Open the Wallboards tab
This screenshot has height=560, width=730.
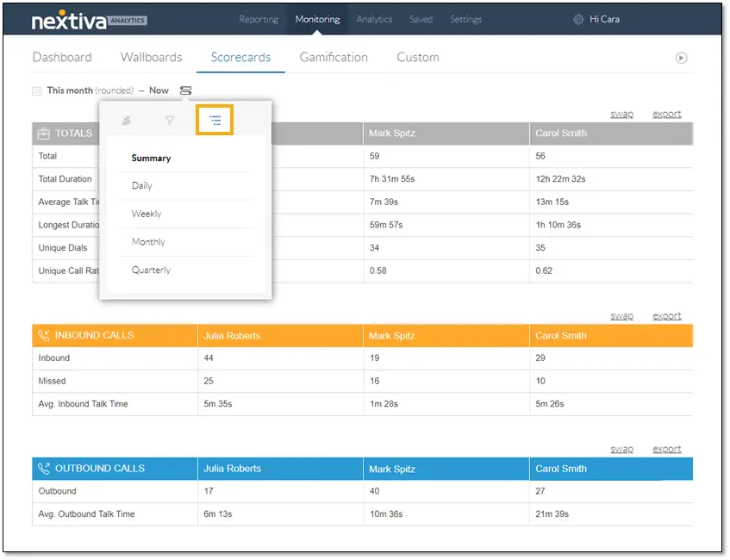coord(152,57)
